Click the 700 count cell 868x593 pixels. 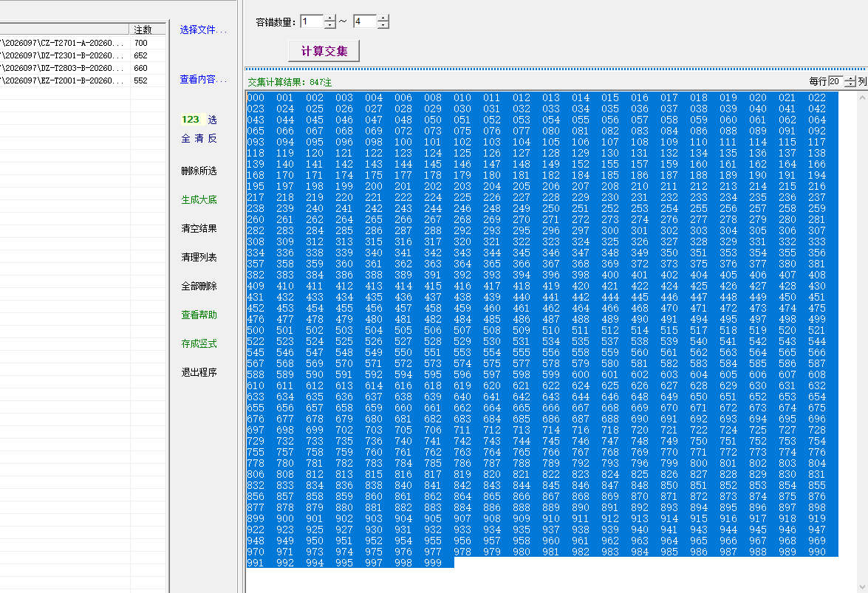[141, 43]
